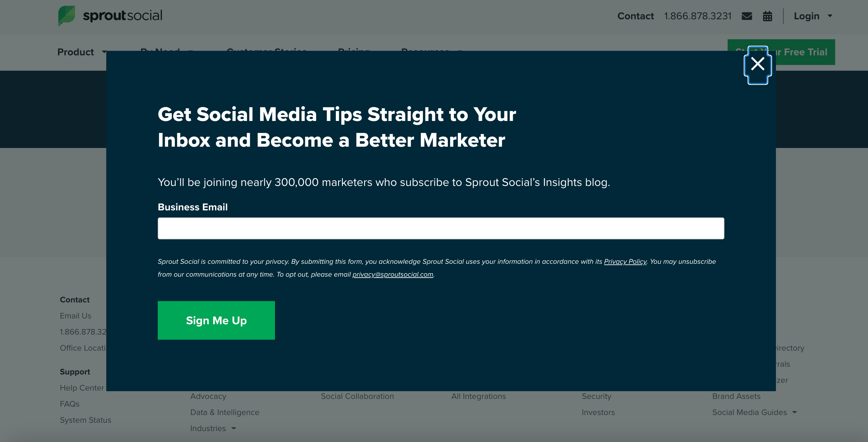868x442 pixels.
Task: Open the Brand Assets footer link
Action: click(x=736, y=396)
